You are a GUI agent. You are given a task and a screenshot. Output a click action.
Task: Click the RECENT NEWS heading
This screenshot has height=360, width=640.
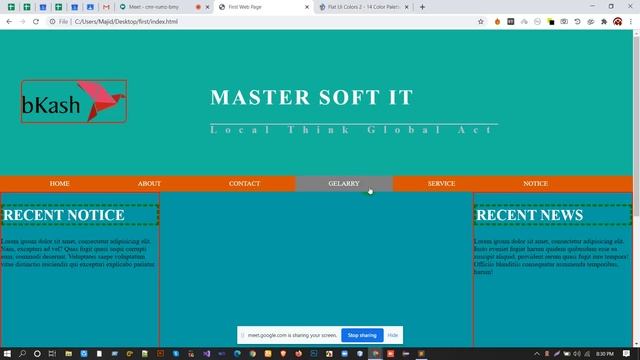click(x=529, y=215)
